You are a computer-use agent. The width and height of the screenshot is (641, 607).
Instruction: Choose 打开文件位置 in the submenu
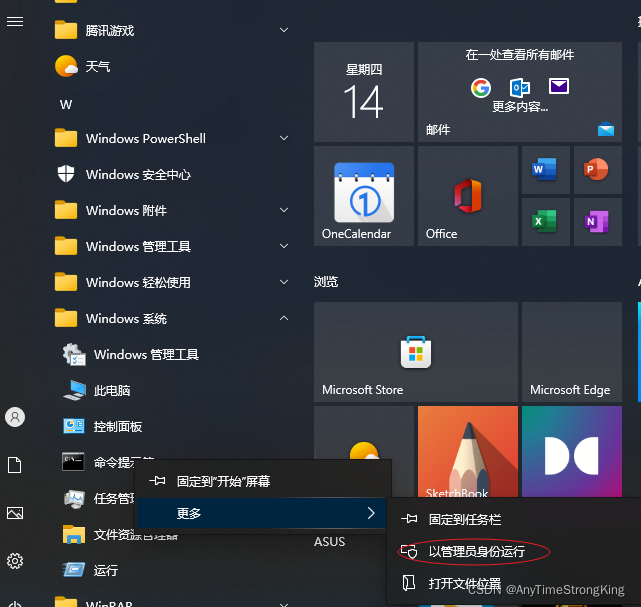(514, 583)
